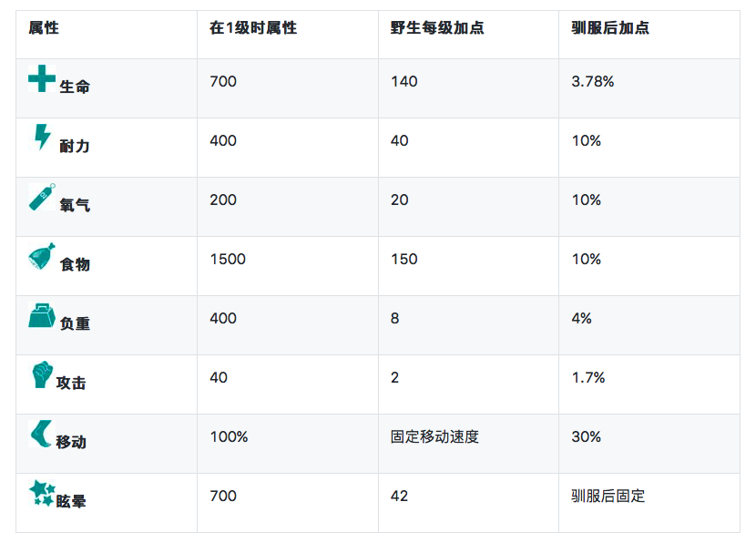Click the stars torpor icon
The width and height of the screenshot is (756, 543).
point(42,493)
